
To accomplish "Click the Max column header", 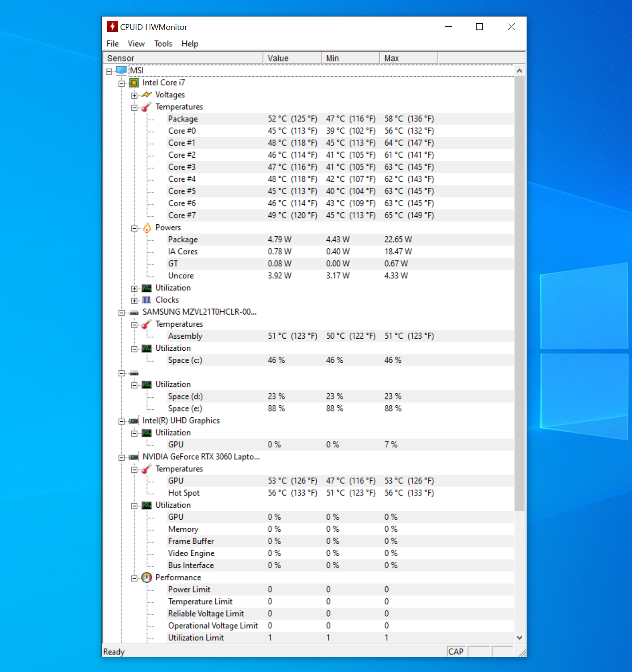I will point(409,58).
